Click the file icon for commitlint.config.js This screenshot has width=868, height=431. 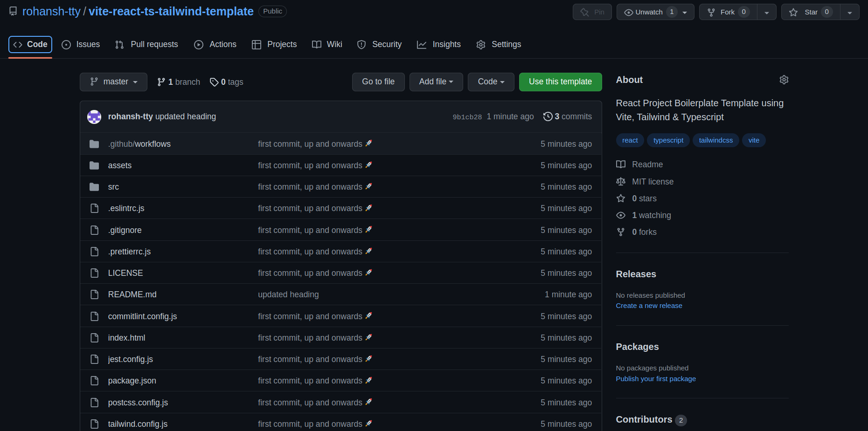click(94, 316)
